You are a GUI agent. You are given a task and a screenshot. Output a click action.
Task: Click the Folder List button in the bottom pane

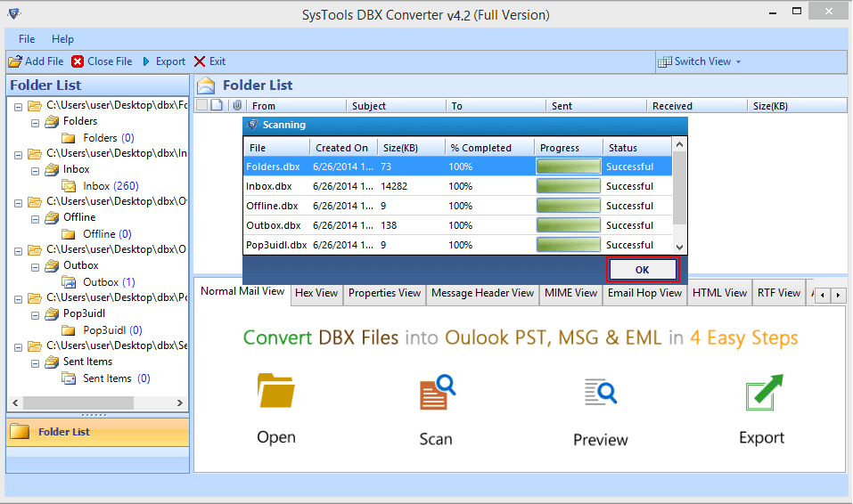98,432
